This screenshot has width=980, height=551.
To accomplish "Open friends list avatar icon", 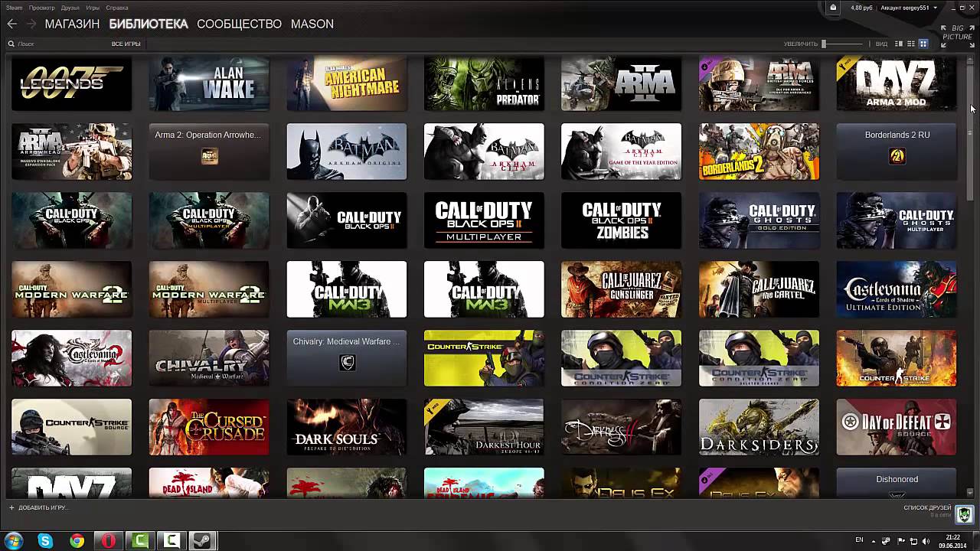I will (x=964, y=514).
